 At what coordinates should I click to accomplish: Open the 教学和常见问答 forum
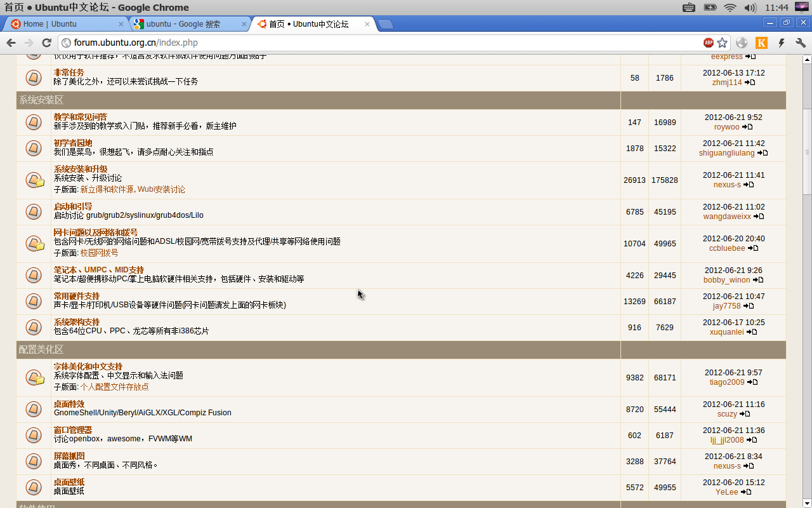tap(81, 117)
